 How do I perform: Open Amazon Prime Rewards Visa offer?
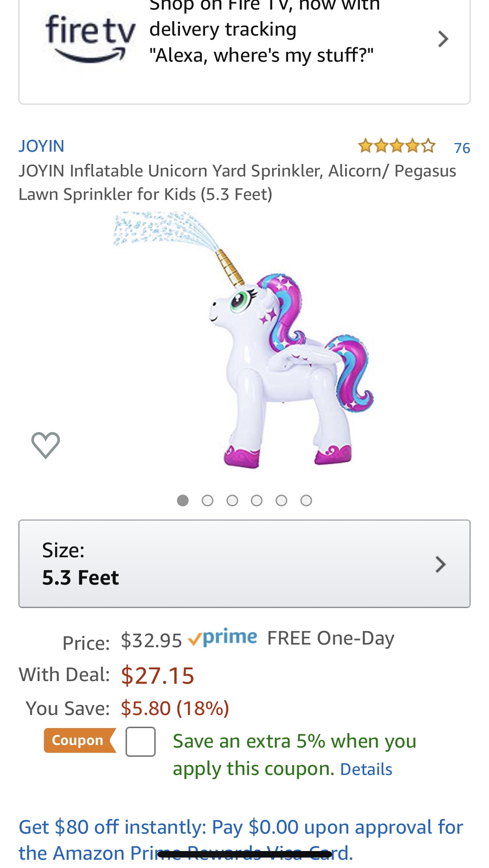(x=240, y=839)
